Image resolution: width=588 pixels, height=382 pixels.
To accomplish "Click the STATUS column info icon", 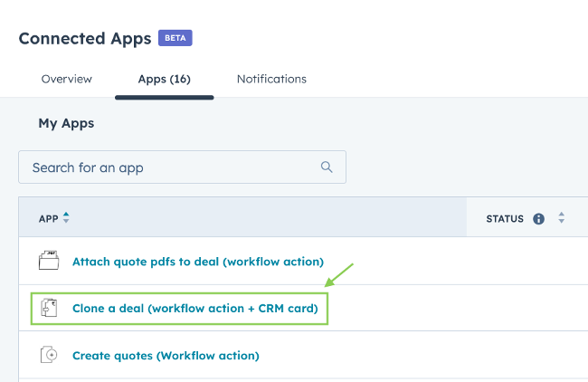I will pos(539,219).
